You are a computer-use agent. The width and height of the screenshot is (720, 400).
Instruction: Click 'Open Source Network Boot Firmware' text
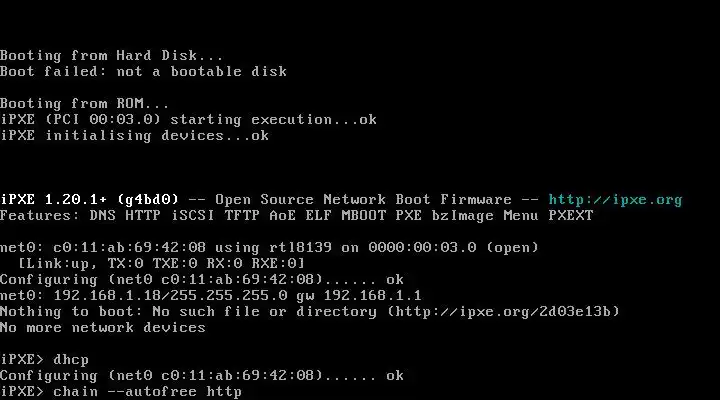point(363,199)
